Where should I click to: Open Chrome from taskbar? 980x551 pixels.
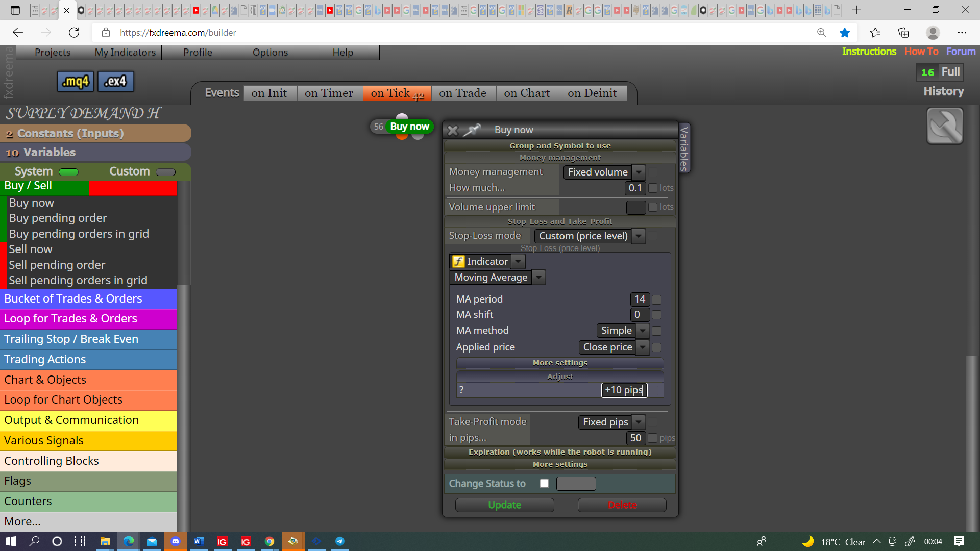pyautogui.click(x=269, y=541)
